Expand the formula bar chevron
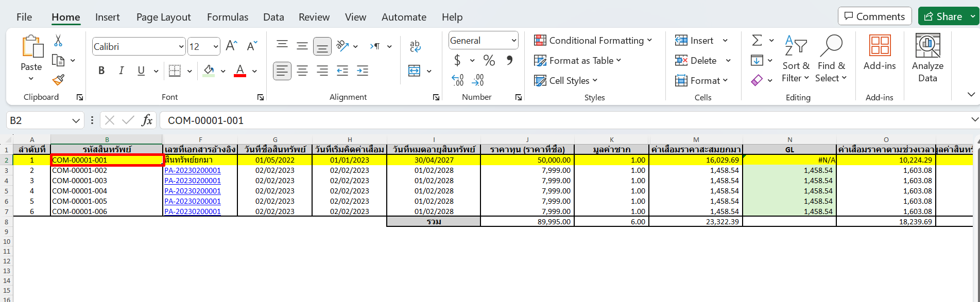 pos(974,119)
